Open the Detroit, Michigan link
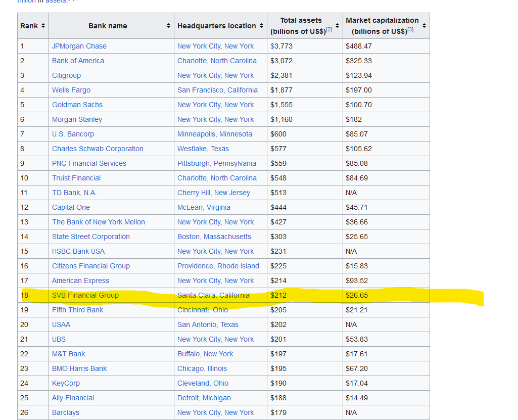Screen dimensions: 518x420 (x=204, y=398)
